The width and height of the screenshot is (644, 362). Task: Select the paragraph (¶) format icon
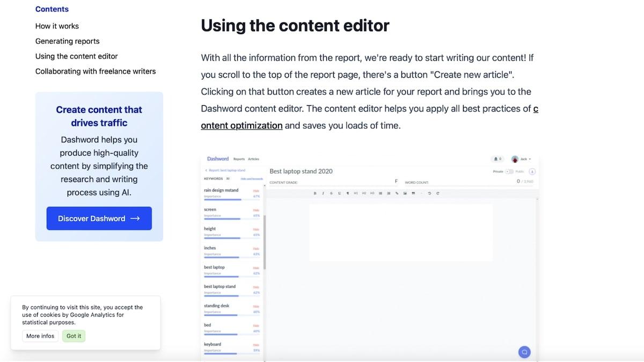pos(348,193)
